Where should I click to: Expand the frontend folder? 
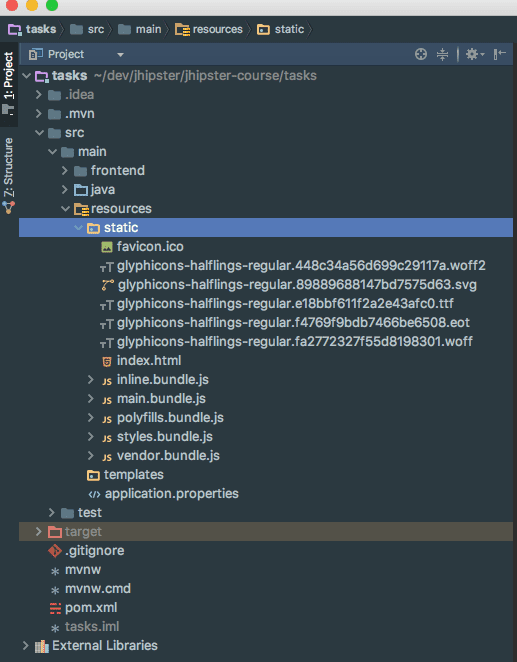click(65, 171)
